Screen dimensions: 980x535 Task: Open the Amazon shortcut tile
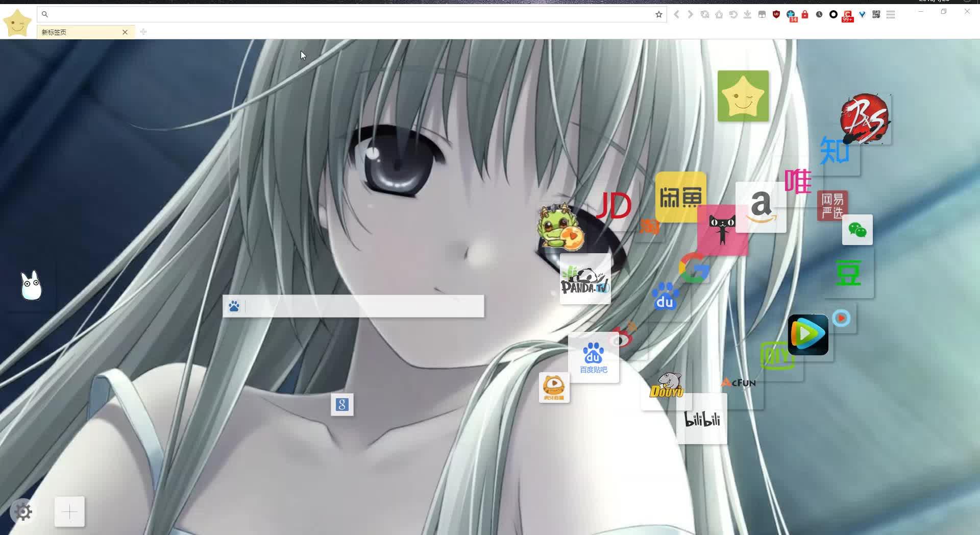click(761, 207)
